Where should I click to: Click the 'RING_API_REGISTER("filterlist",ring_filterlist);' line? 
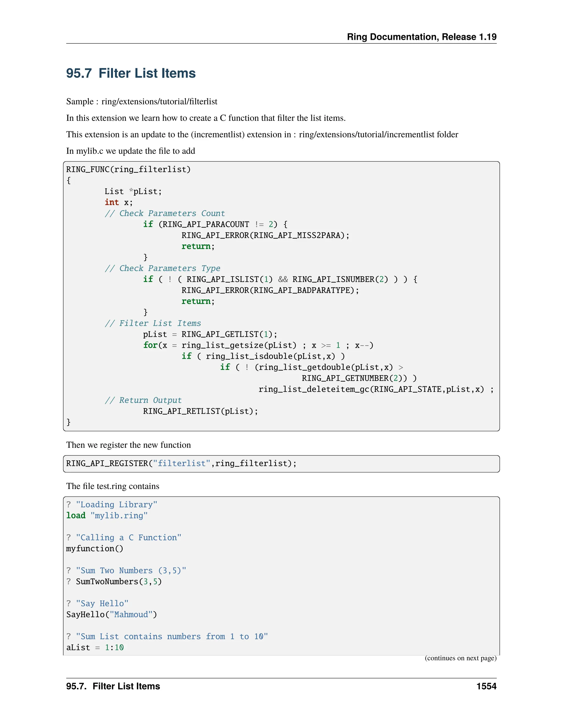click(x=181, y=464)
